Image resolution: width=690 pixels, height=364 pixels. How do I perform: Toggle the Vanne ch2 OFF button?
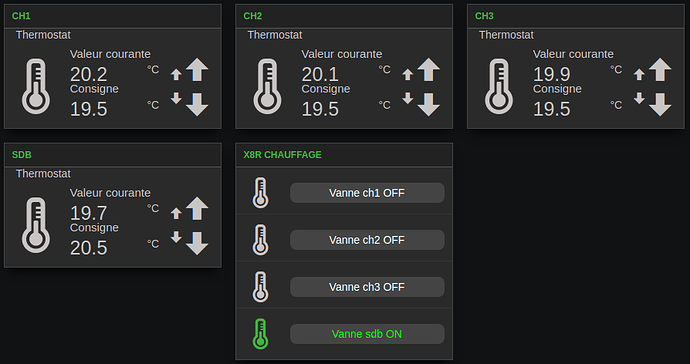point(367,240)
